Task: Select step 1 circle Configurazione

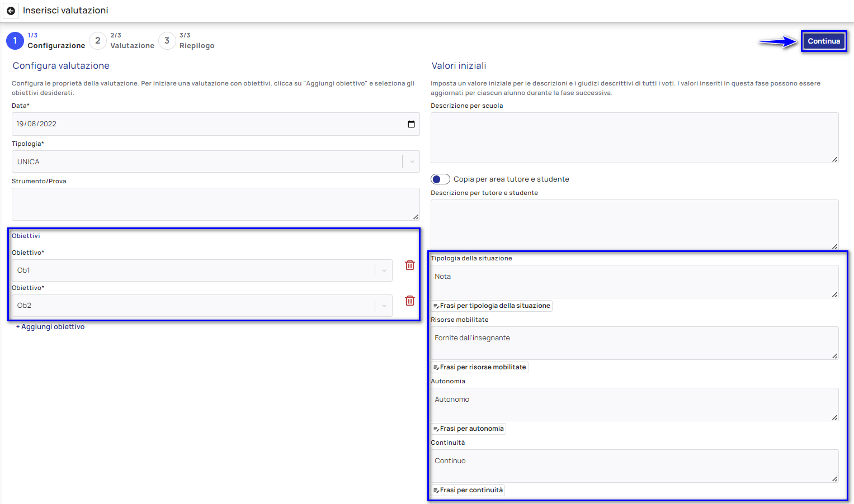Action: pos(15,41)
